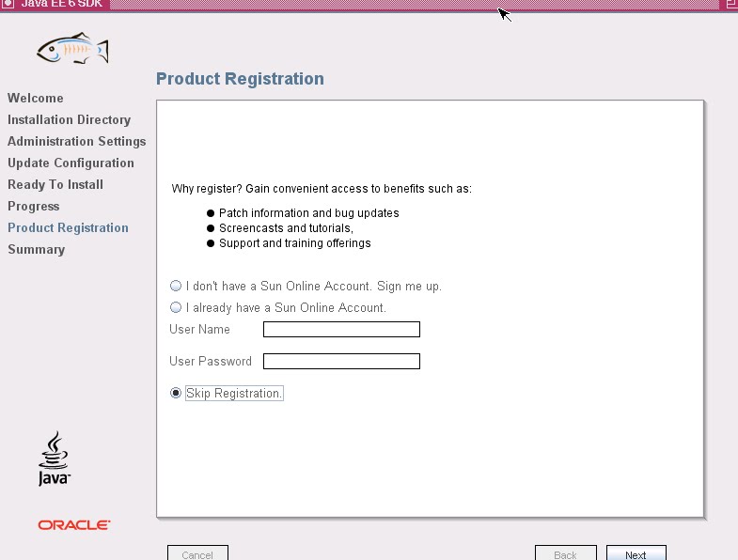Click the "Support and training offerings" text
The width and height of the screenshot is (738, 560).
(294, 243)
